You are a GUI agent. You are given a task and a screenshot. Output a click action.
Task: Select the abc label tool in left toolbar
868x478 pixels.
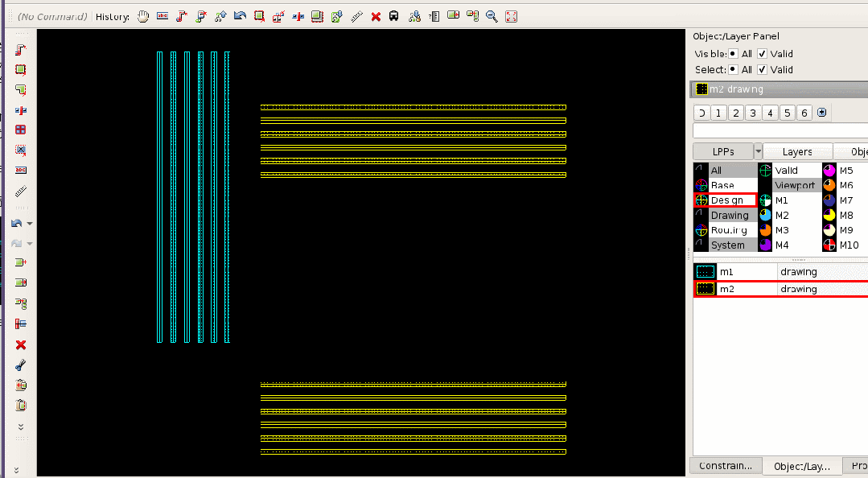pyautogui.click(x=20, y=170)
